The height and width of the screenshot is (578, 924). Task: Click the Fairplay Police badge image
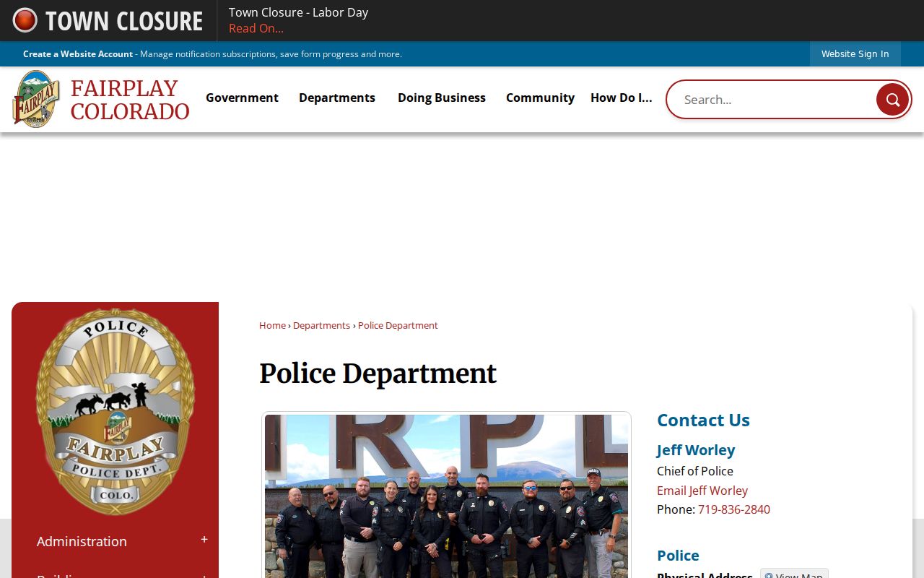pos(115,412)
